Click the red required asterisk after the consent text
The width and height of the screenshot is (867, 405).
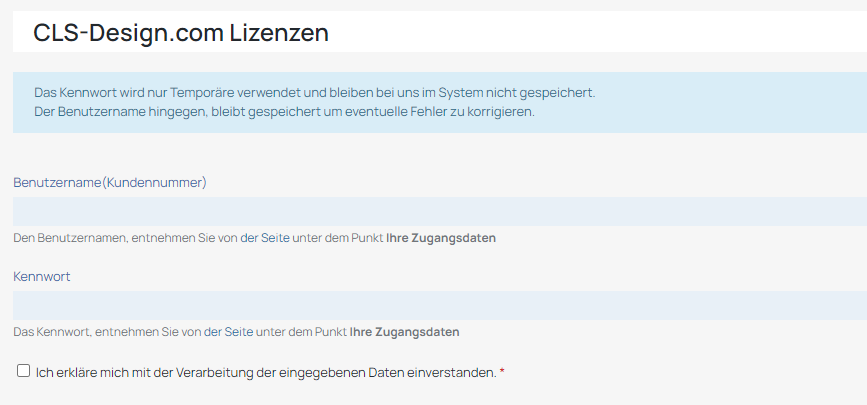coord(502,373)
